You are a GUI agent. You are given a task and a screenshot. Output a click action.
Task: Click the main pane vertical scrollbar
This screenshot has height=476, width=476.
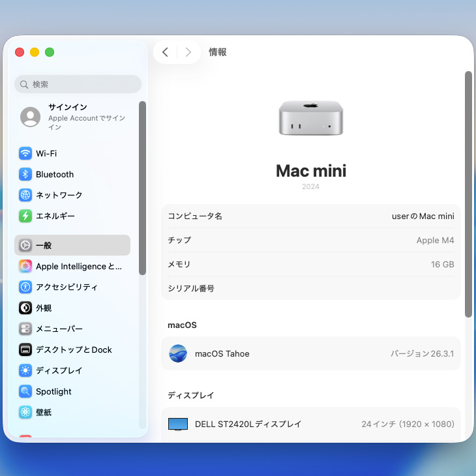click(x=468, y=194)
